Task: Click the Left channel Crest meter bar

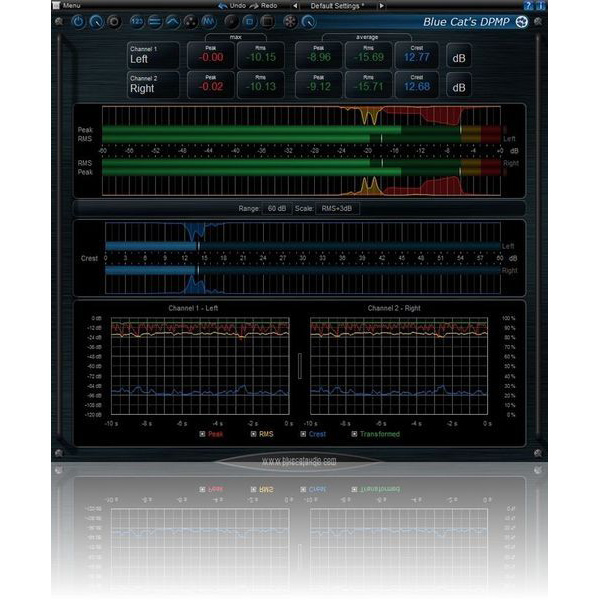Action: pos(303,246)
